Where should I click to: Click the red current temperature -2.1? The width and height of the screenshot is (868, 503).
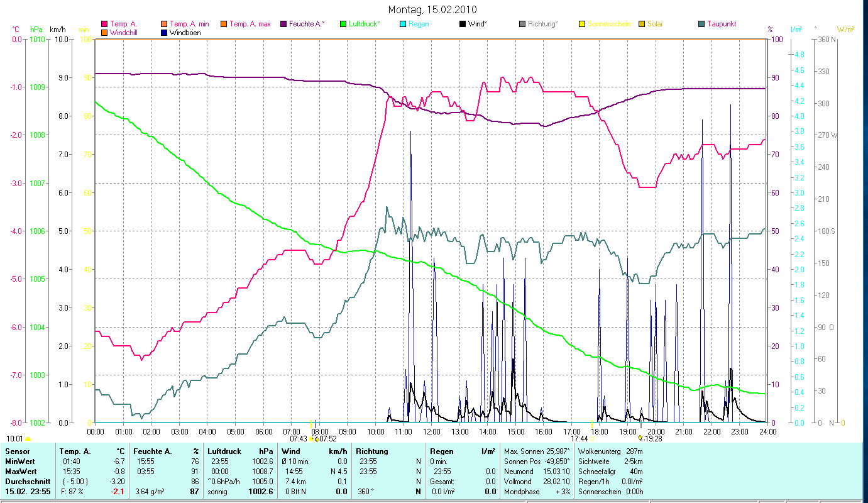pos(119,491)
